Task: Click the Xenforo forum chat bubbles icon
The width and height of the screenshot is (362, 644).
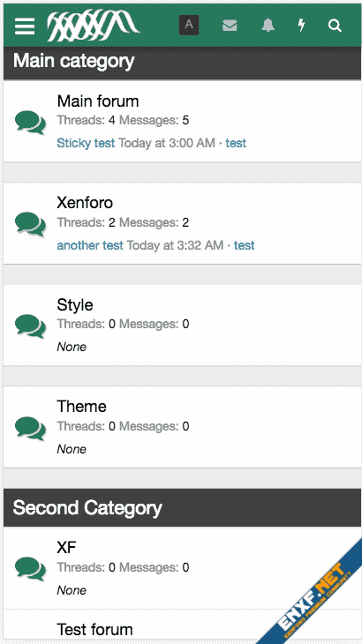Action: tap(30, 224)
